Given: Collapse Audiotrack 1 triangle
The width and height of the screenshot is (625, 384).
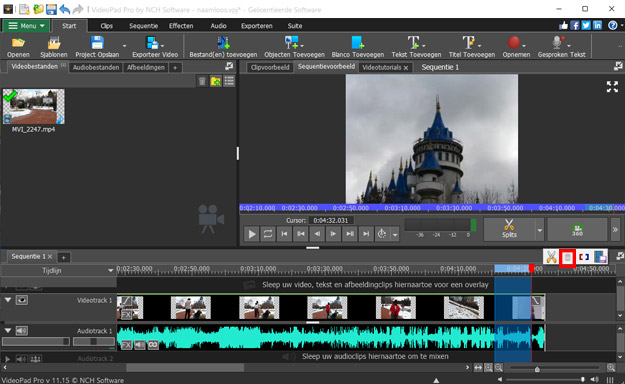Looking at the screenshot, I should pyautogui.click(x=8, y=330).
